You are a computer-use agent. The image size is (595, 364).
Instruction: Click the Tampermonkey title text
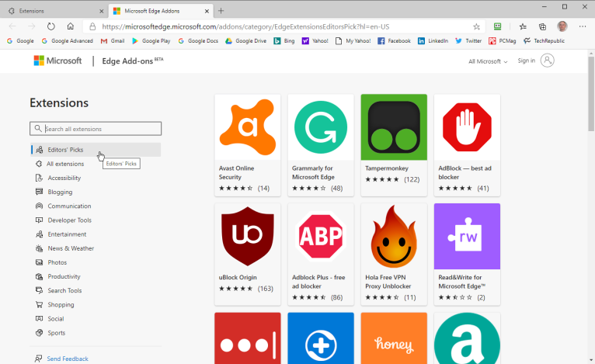[387, 168]
